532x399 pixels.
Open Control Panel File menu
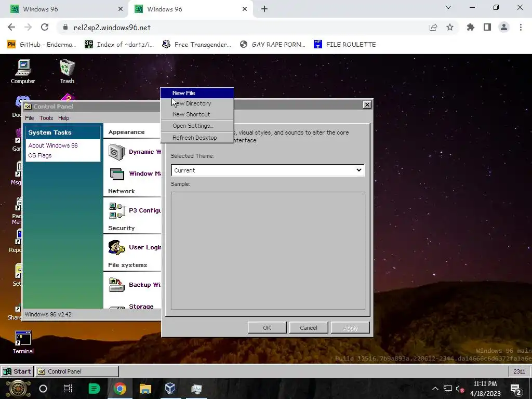pos(30,118)
